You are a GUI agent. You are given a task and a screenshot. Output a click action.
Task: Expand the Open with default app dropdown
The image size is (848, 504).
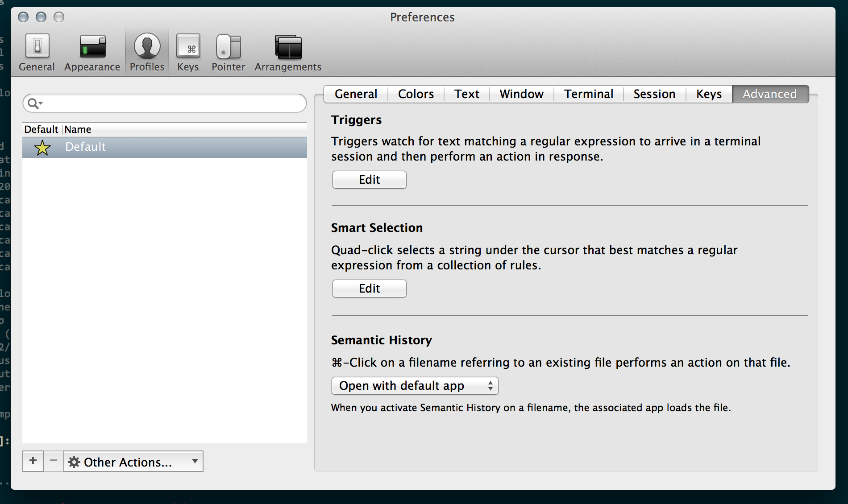(415, 386)
